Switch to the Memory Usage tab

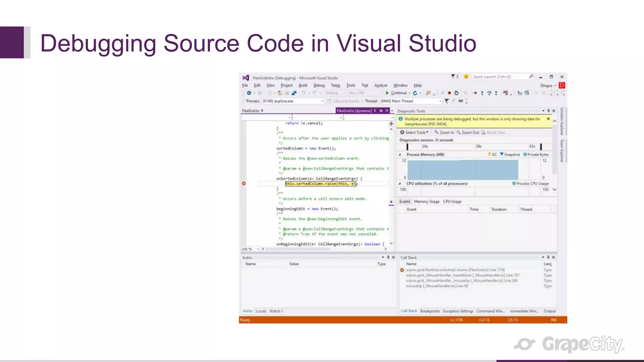426,201
